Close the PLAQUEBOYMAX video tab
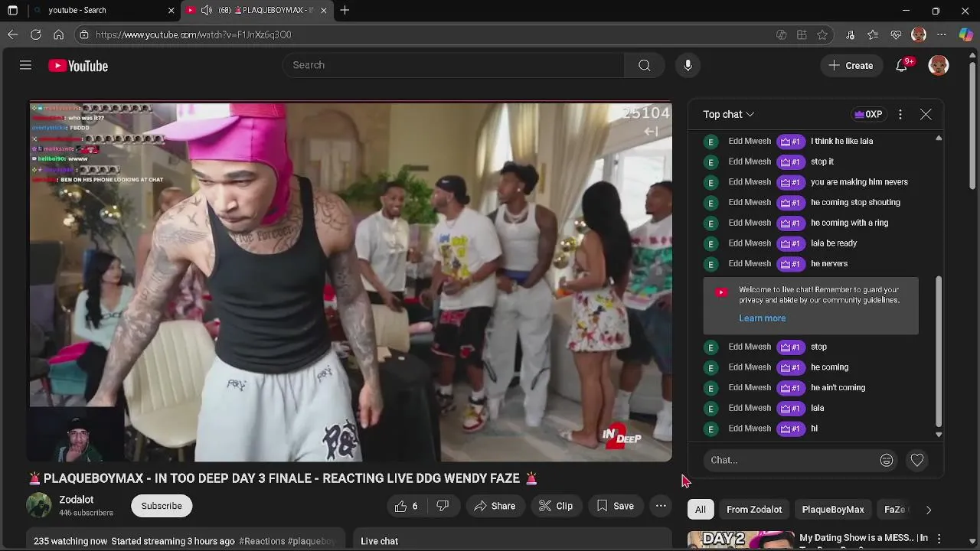Image resolution: width=980 pixels, height=551 pixels. (324, 11)
